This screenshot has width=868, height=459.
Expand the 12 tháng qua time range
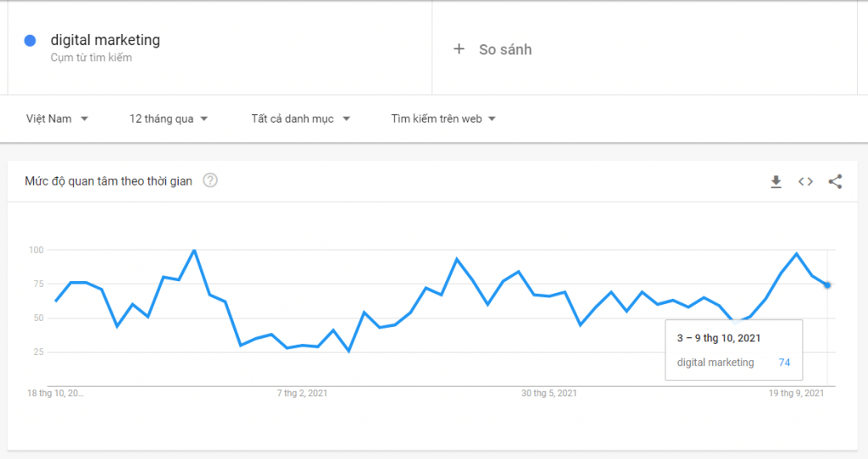click(x=169, y=119)
